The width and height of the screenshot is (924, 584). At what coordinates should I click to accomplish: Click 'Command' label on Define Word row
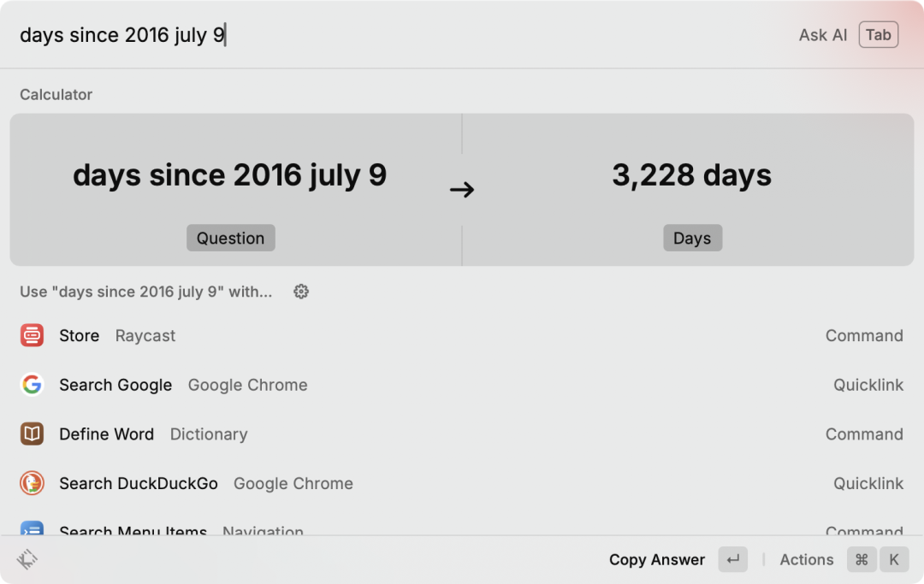(864, 434)
